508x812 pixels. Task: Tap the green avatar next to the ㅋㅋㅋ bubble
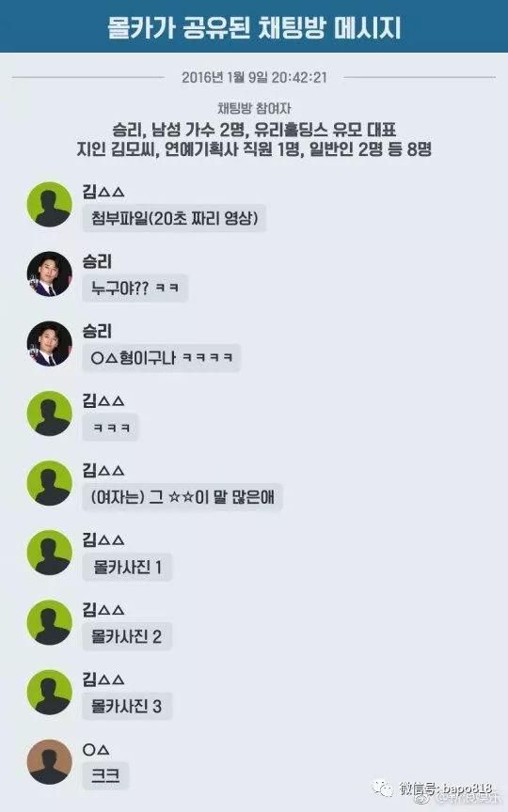pos(49,414)
